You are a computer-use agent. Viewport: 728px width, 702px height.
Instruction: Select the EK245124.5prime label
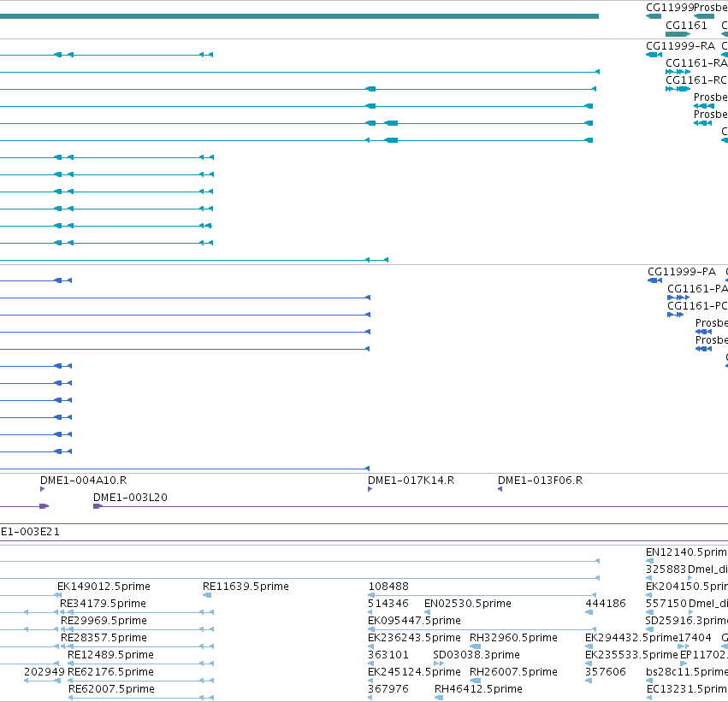(x=414, y=672)
